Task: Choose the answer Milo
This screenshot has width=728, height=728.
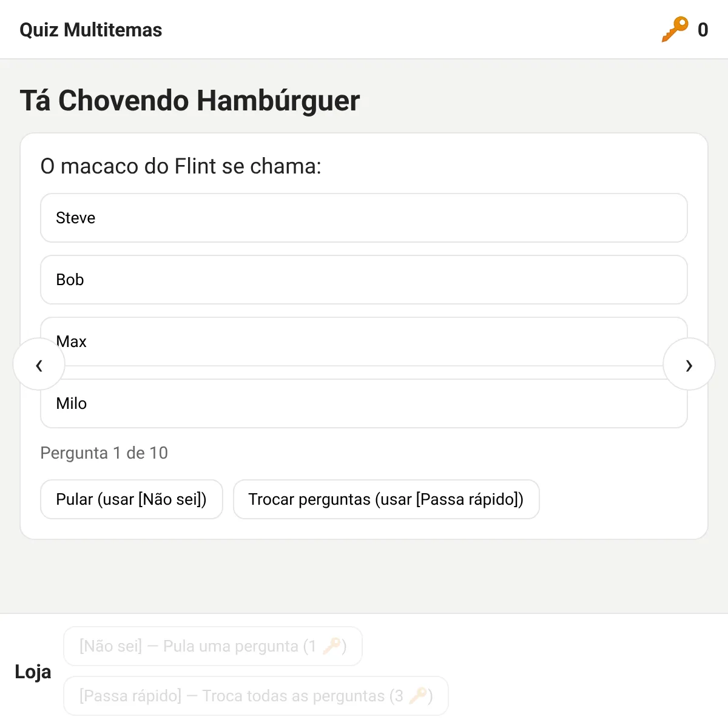Action: (363, 403)
